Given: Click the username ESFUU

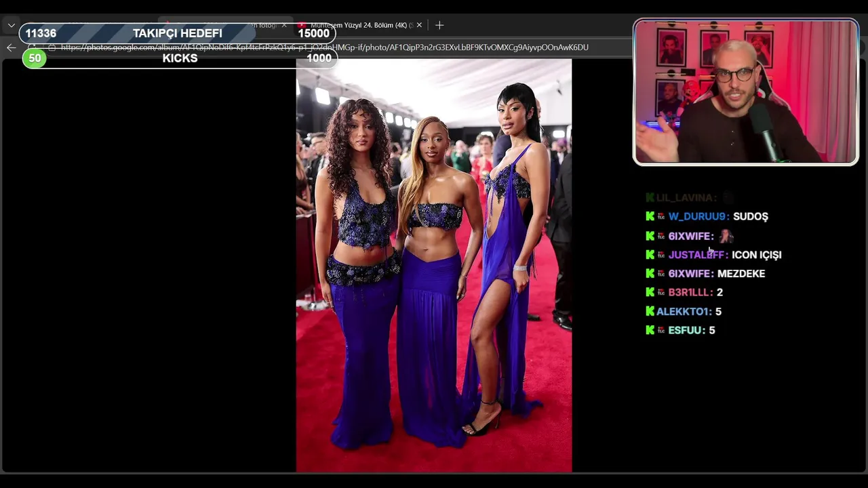Looking at the screenshot, I should (686, 330).
